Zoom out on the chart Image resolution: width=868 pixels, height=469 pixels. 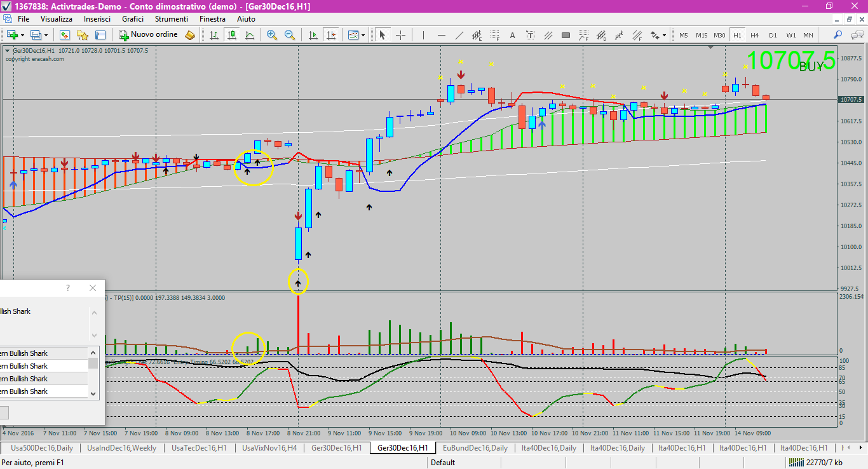[x=290, y=35]
